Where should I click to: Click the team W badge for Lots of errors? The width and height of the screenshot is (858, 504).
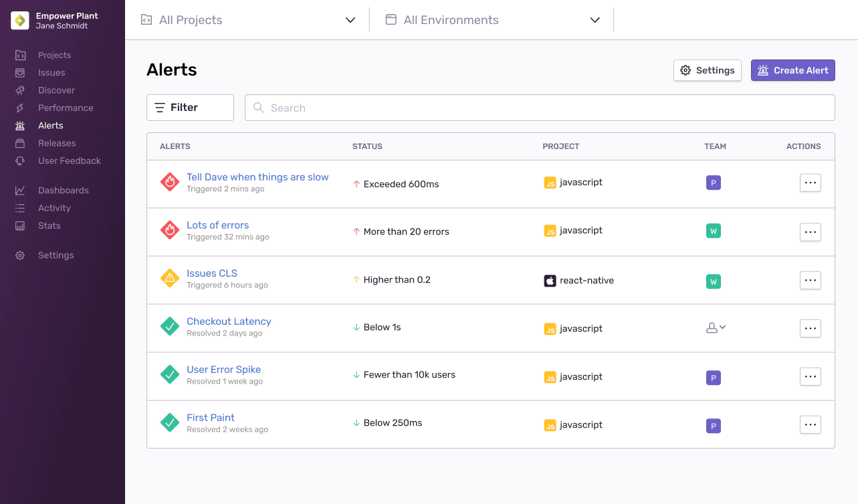click(714, 231)
